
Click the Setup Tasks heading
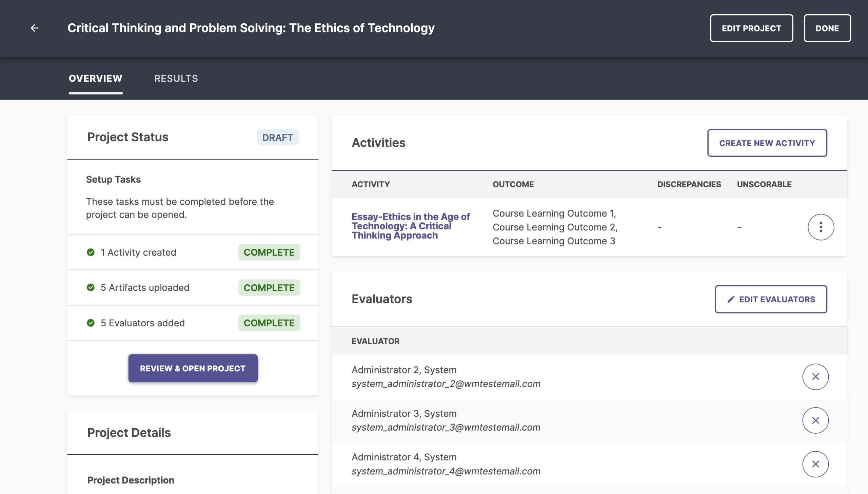click(113, 179)
